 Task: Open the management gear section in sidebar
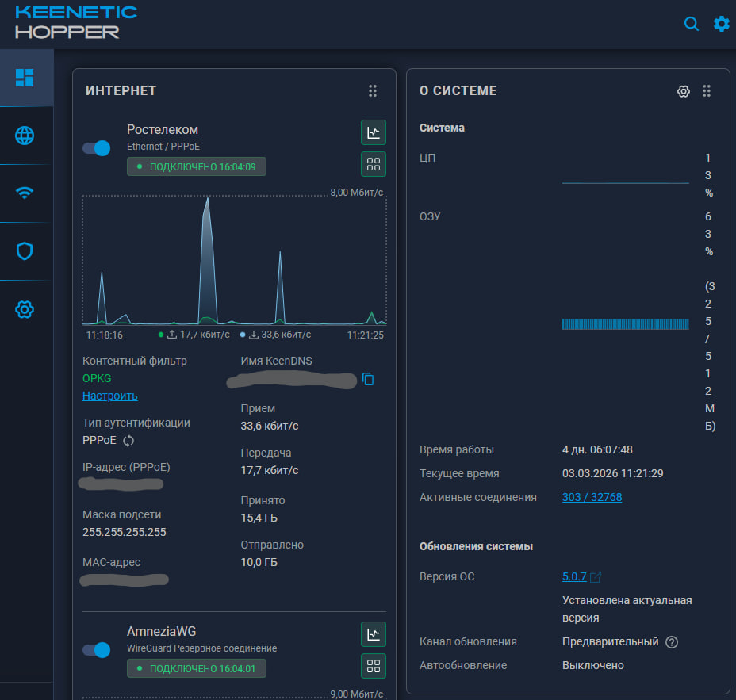tap(25, 309)
